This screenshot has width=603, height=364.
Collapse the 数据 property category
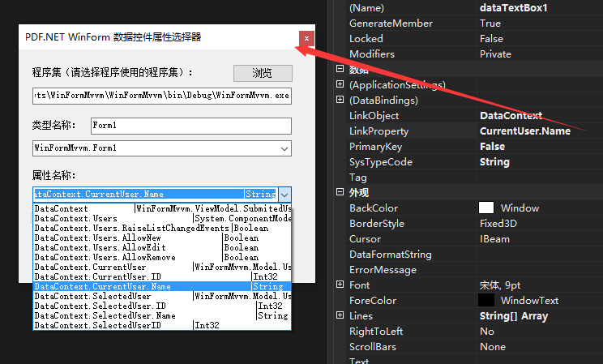coord(340,69)
